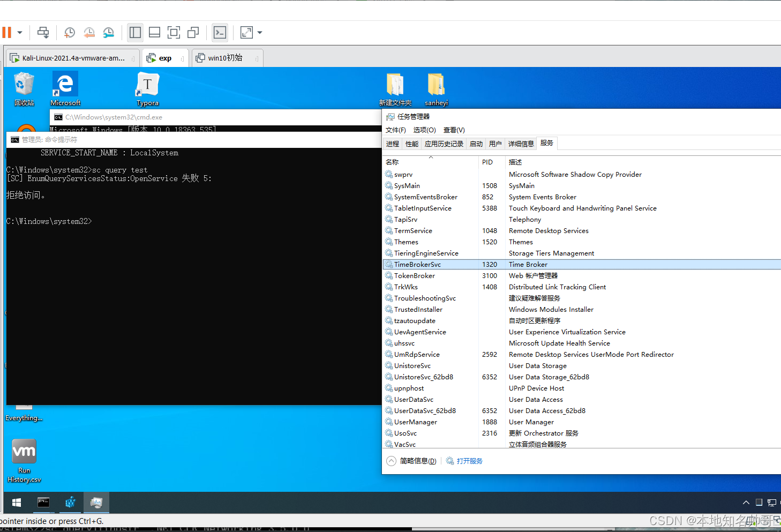The image size is (781, 532).
Task: Open Task Manager 选项(O) menu
Action: click(424, 130)
